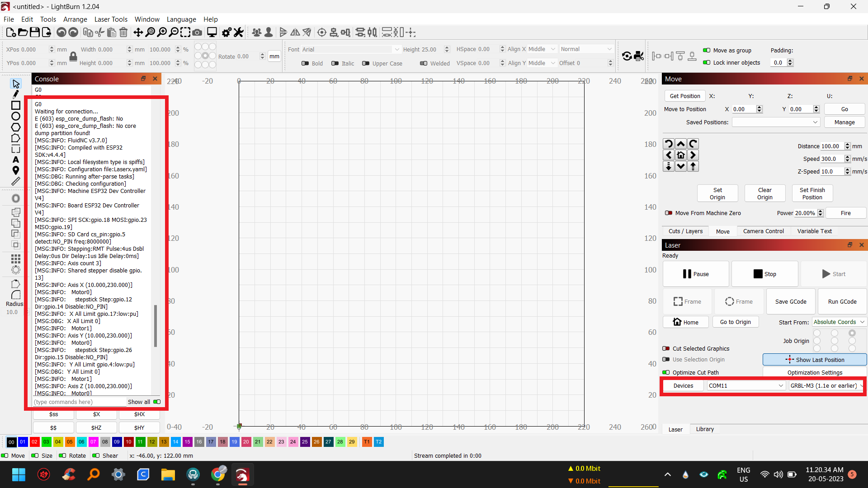The image size is (868, 488).
Task: Open the Device Settings wrench icon
Action: point(238,33)
